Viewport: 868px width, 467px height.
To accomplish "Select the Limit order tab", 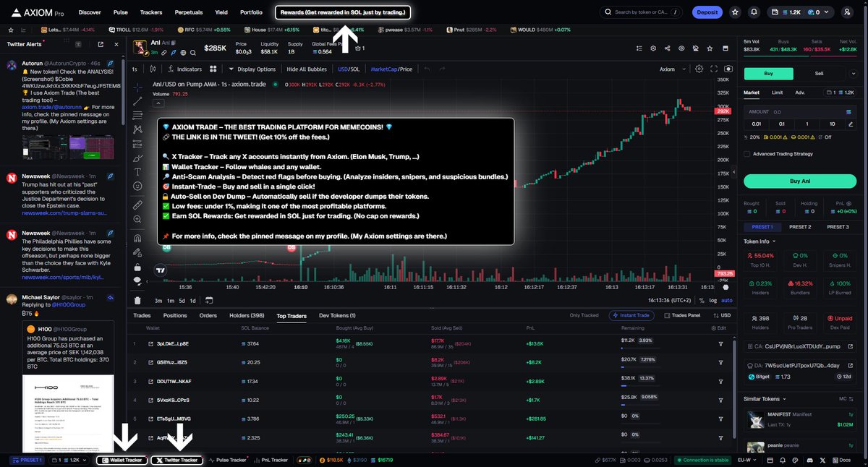I will 777,93.
